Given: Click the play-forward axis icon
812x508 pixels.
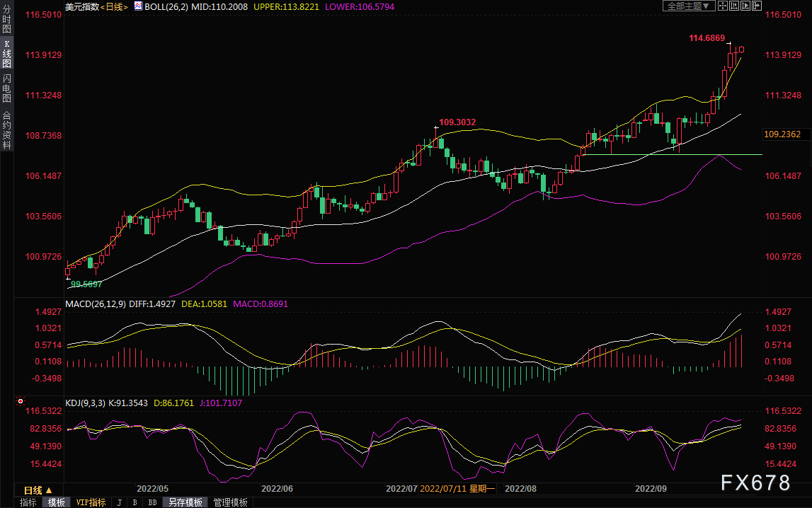Looking at the screenshot, I should pos(745,6).
